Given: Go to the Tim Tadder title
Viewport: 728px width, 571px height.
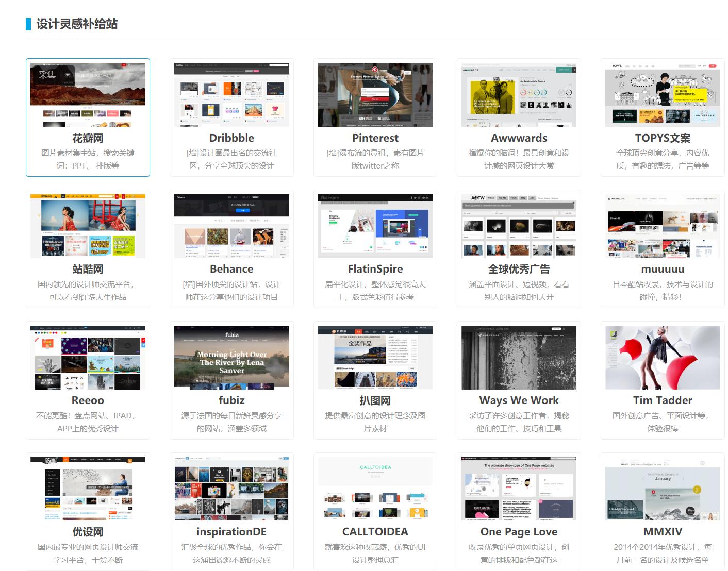Looking at the screenshot, I should [663, 400].
